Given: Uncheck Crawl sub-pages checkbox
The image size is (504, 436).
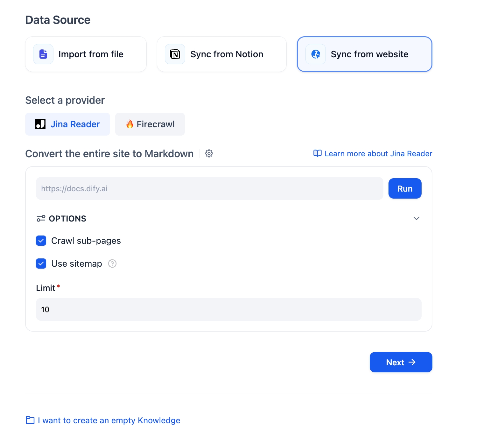Looking at the screenshot, I should (x=41, y=241).
